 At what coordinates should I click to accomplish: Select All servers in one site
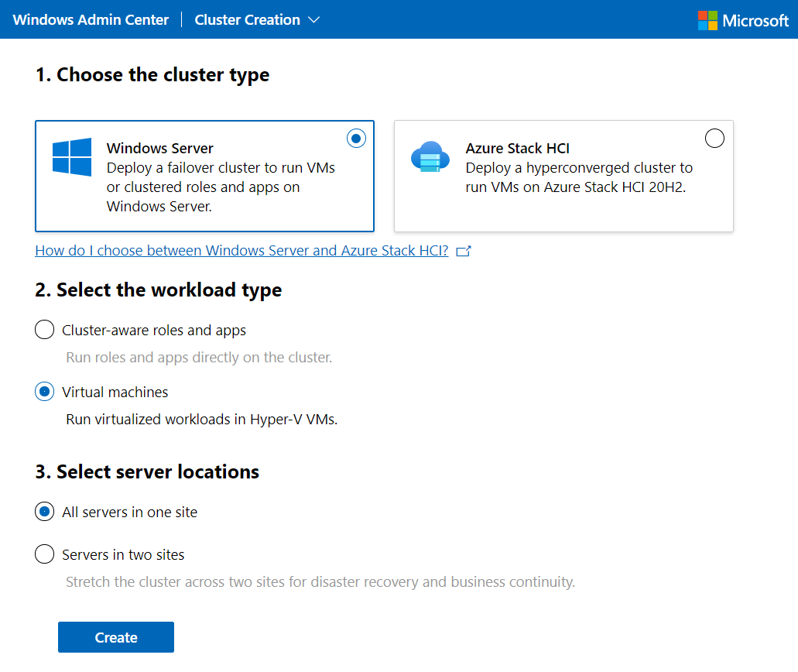(45, 513)
